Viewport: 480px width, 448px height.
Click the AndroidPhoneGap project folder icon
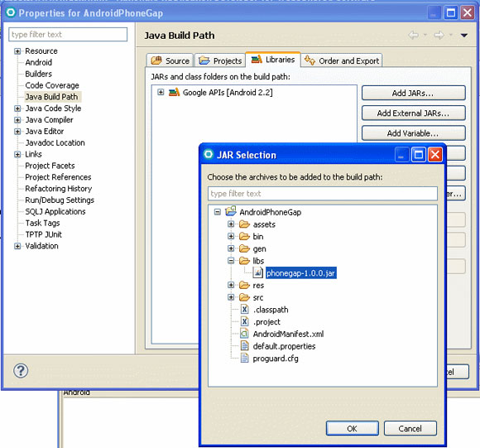231,211
